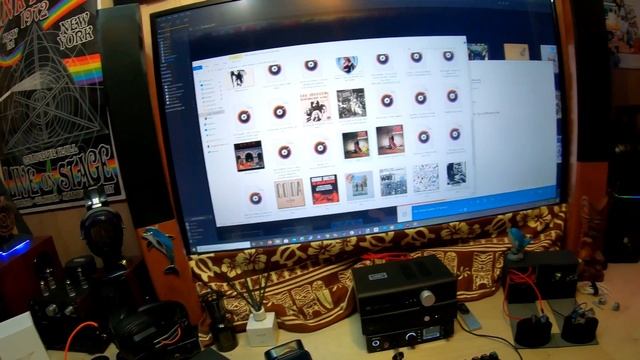Image resolution: width=640 pixels, height=360 pixels.
Task: Open the red and black album cover
Action: coord(324,189)
